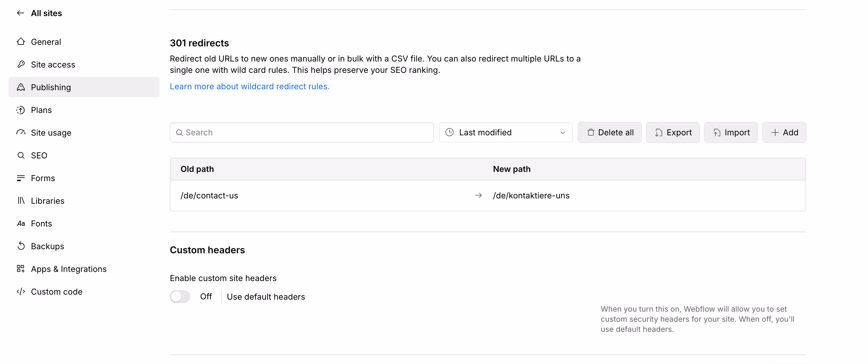Viewport: 868px width, 364px height.
Task: Click the Custom code brackets icon
Action: (21, 291)
